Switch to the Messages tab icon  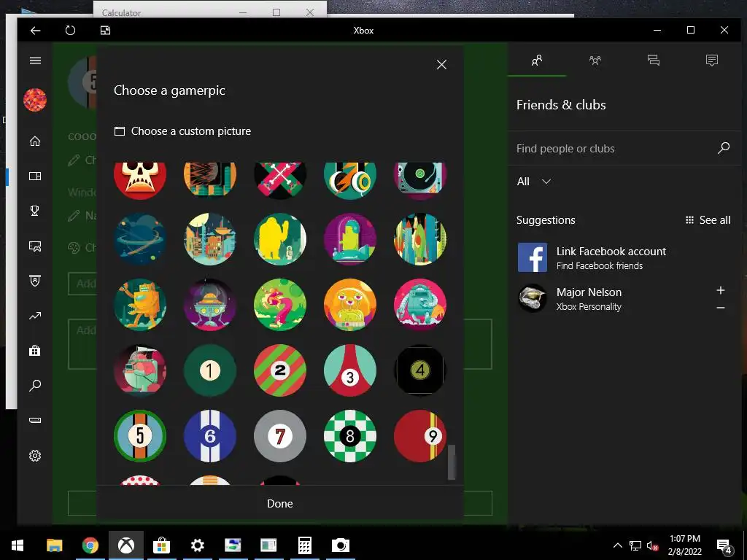click(654, 61)
